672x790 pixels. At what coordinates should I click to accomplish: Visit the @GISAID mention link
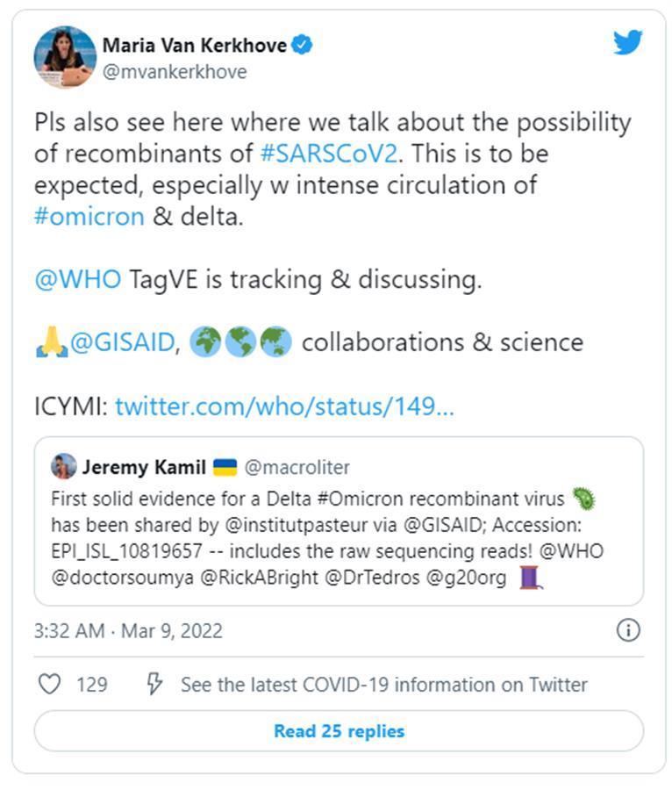(122, 342)
